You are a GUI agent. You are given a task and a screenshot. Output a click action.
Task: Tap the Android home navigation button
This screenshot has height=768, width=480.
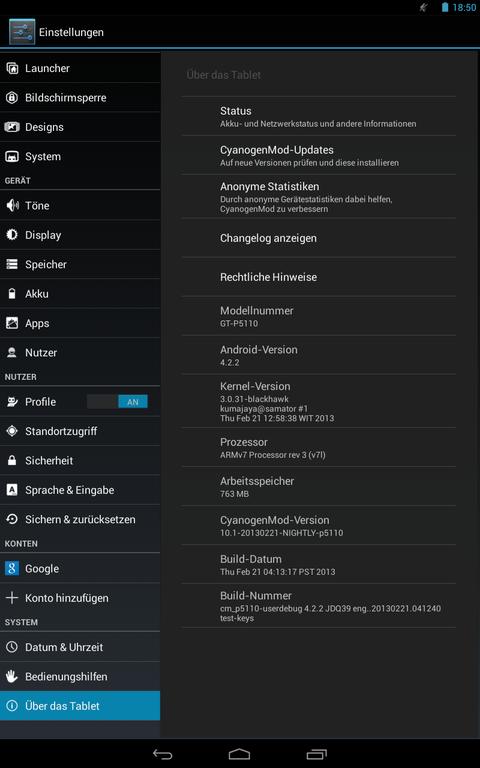click(240, 754)
